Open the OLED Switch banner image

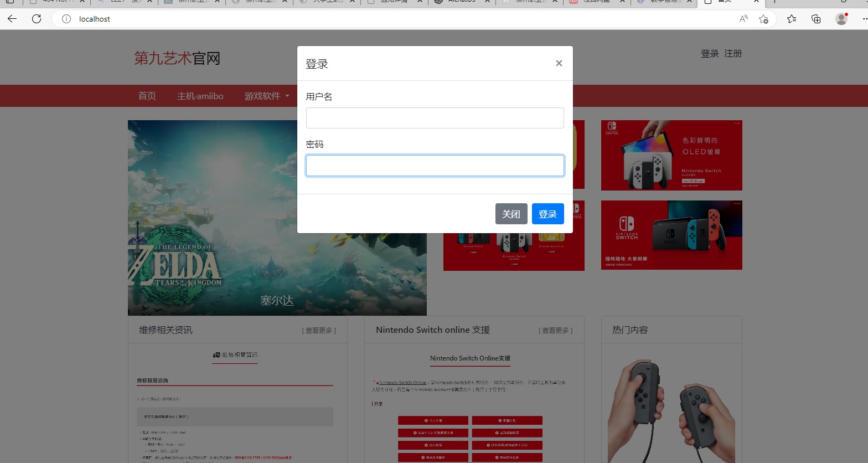point(671,155)
